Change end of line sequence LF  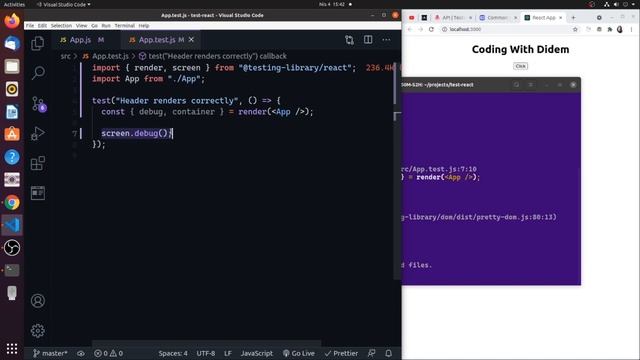pos(228,353)
